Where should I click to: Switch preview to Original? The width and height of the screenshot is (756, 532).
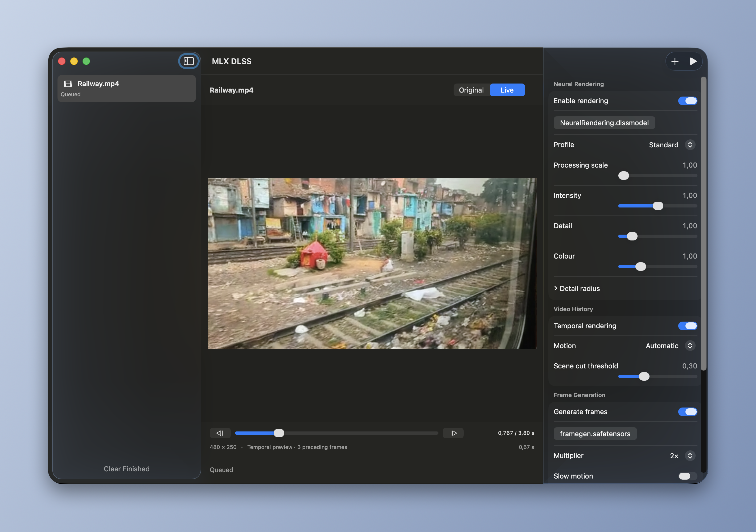point(471,90)
